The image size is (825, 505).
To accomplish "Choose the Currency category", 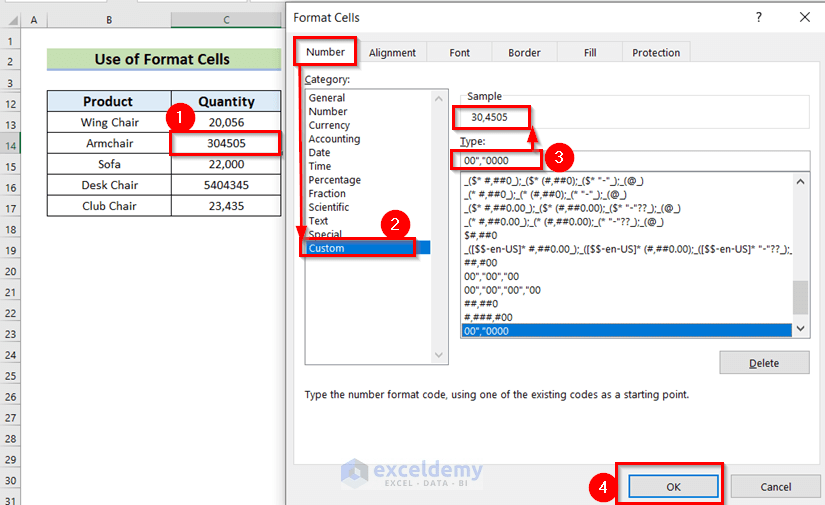I will (329, 125).
